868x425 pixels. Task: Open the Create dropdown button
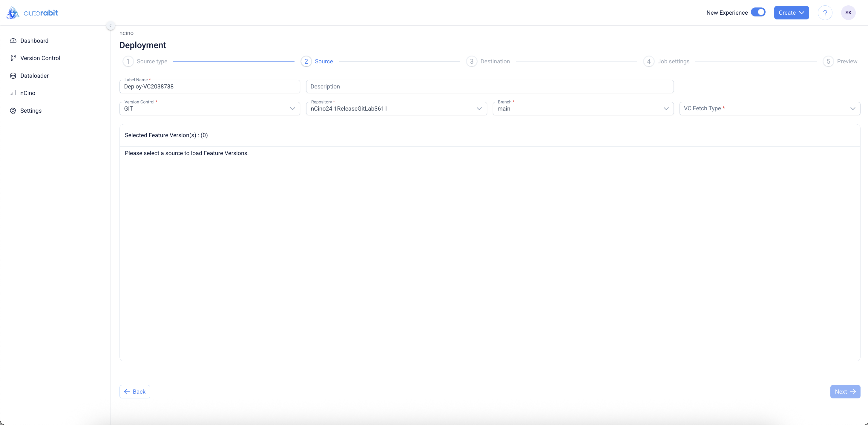[x=791, y=13]
